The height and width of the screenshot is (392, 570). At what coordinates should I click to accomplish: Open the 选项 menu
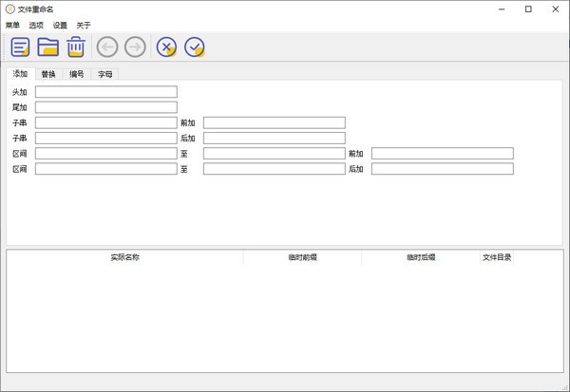[37, 26]
